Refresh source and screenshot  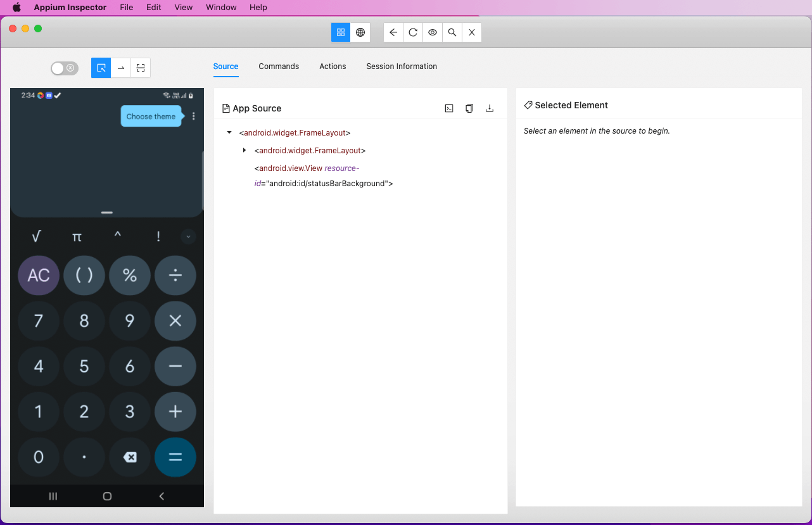tap(413, 32)
